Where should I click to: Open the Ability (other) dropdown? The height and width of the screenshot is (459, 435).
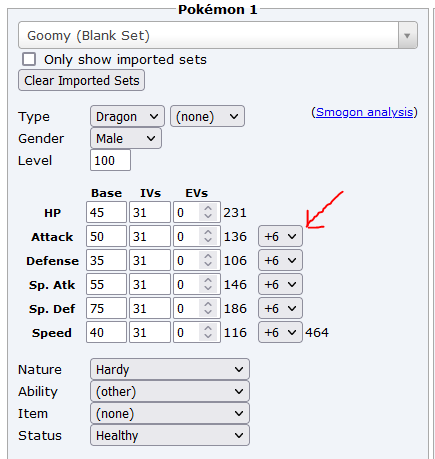(x=170, y=391)
